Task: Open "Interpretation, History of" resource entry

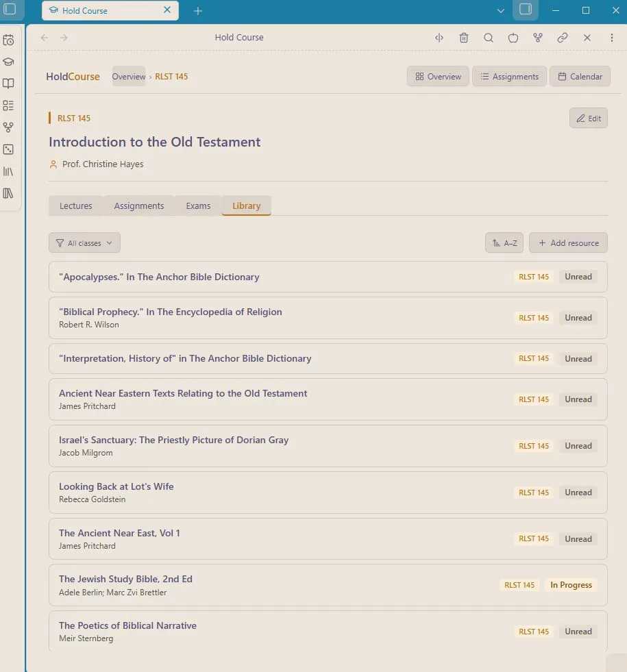Action: (328, 358)
